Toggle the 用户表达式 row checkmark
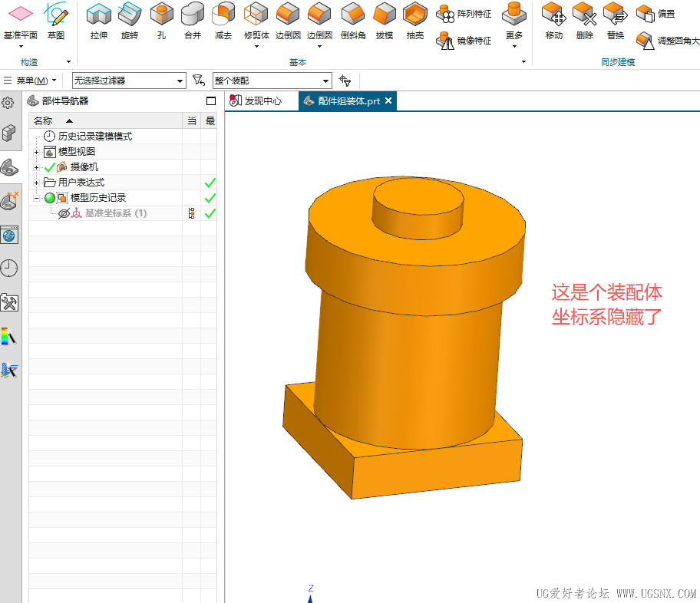This screenshot has height=603, width=700. 210,183
